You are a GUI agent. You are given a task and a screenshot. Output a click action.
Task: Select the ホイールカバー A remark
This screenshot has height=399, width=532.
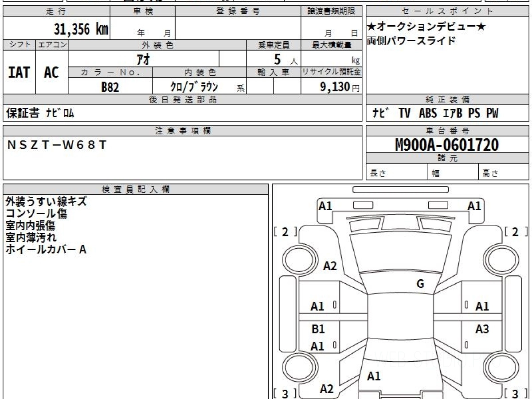click(46, 249)
